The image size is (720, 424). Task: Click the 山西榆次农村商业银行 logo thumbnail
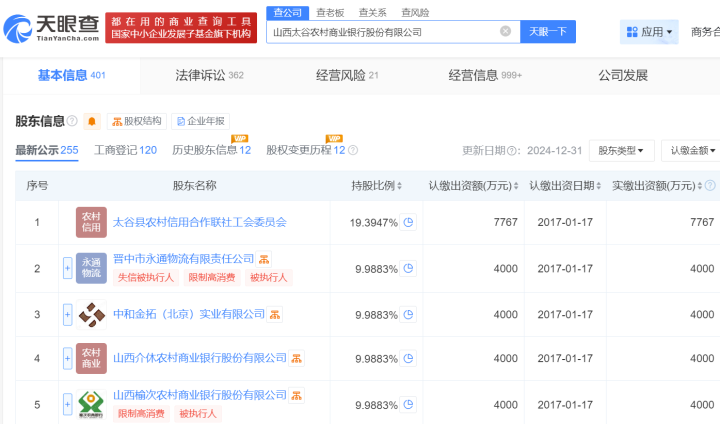(x=91, y=403)
